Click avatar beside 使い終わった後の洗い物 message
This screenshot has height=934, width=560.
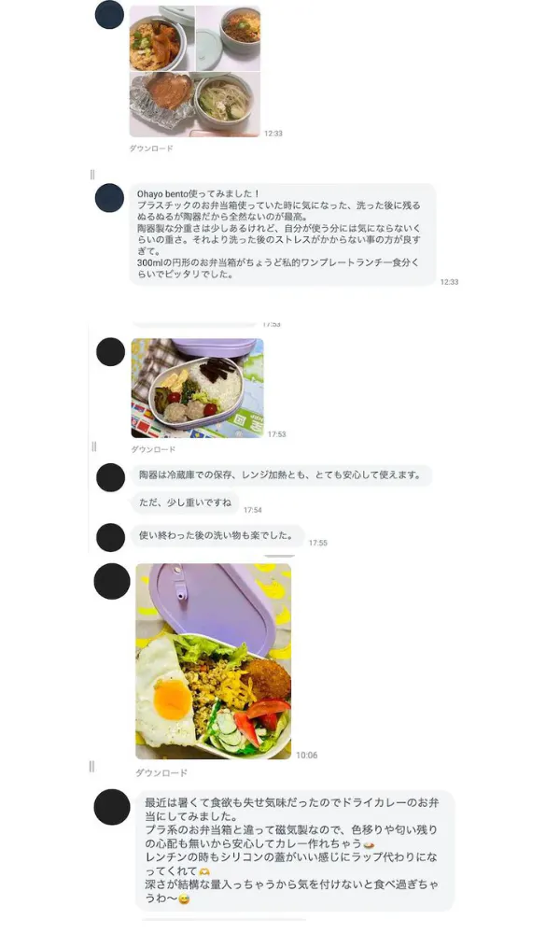[111, 537]
